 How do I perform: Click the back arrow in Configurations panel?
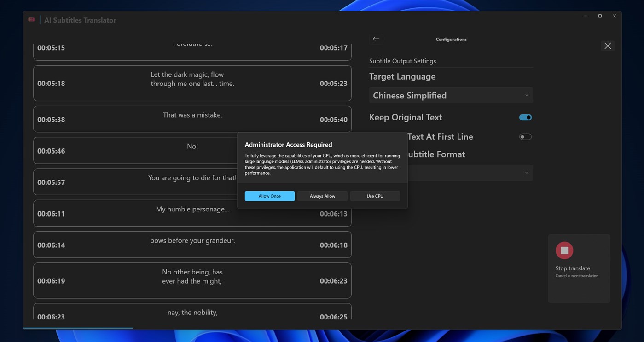tap(376, 39)
